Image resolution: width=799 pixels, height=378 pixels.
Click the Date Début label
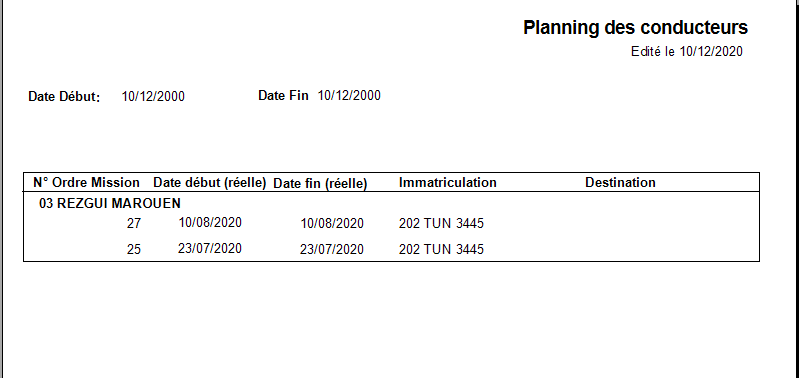pyautogui.click(x=64, y=97)
